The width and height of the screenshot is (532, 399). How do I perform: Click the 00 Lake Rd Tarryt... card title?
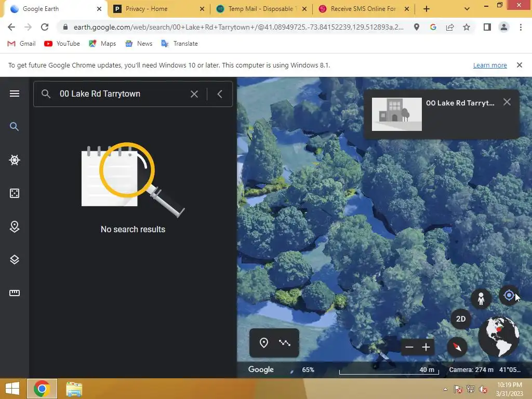[x=460, y=103]
